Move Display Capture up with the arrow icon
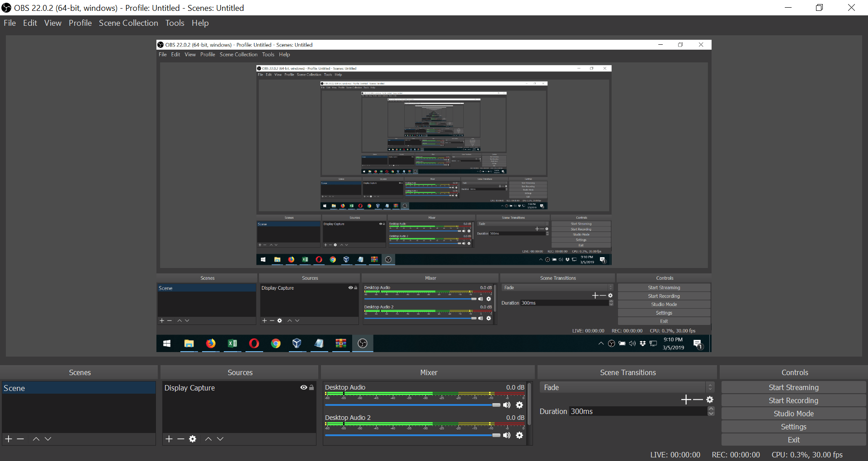This screenshot has height=461, width=868. tap(208, 439)
